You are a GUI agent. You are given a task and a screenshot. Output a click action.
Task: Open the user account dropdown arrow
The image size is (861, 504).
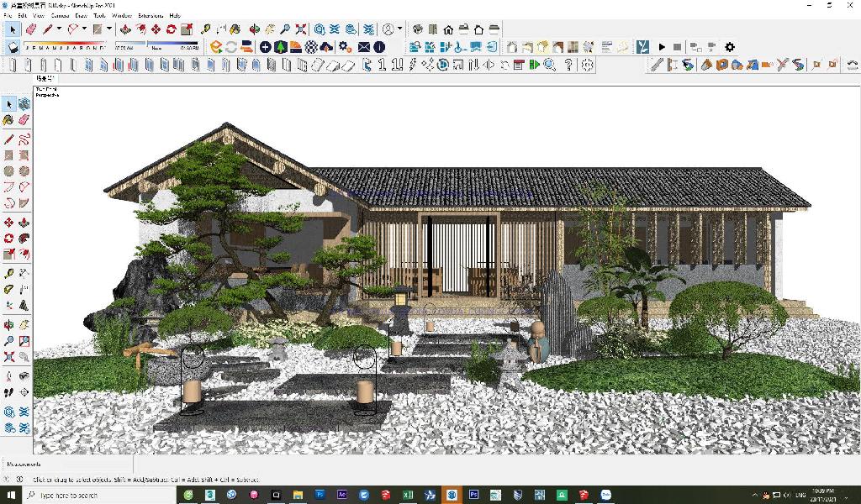click(x=399, y=29)
